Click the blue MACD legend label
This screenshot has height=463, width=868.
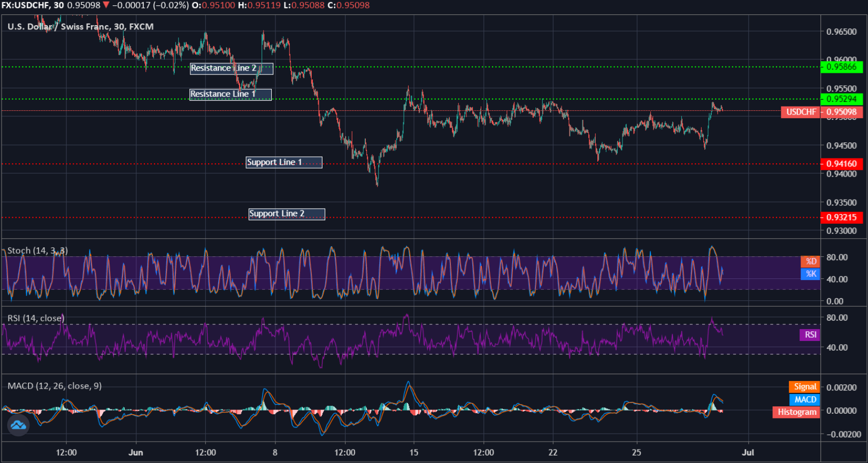tap(804, 399)
